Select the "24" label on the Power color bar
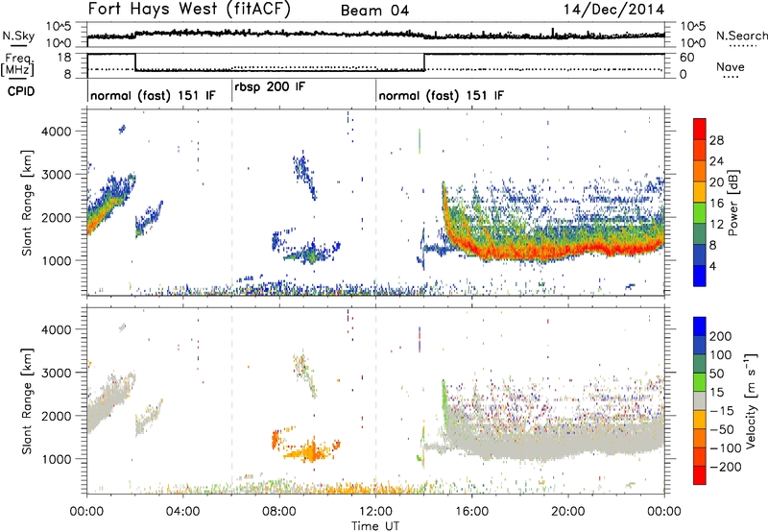This screenshot has height=532, width=768. pos(716,161)
